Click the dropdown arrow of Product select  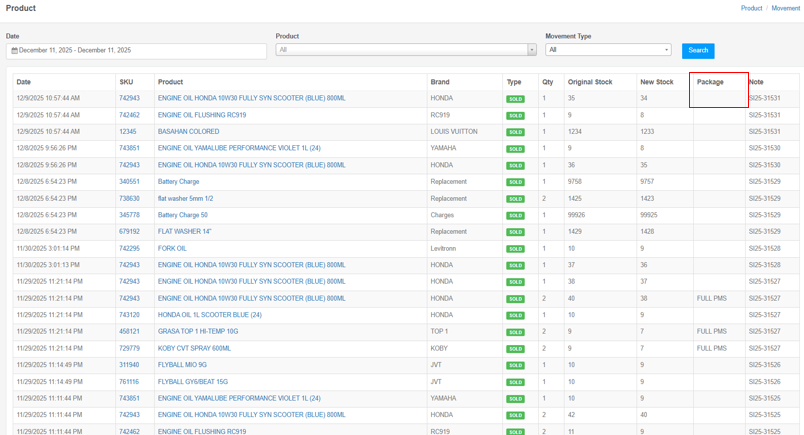pos(531,50)
